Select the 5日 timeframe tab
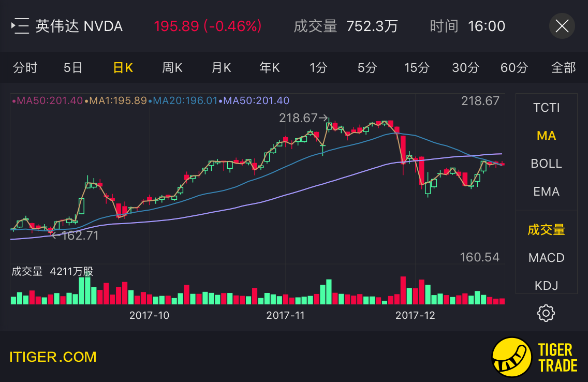 [73, 68]
